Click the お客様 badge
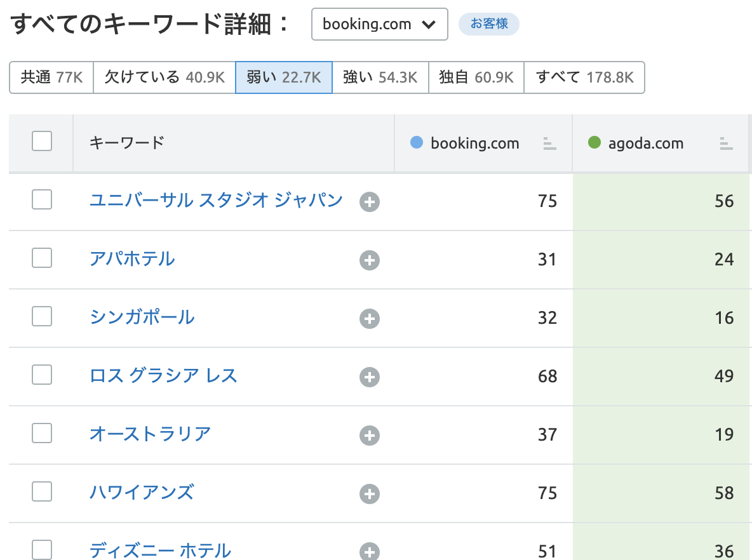This screenshot has height=560, width=752. (x=488, y=24)
